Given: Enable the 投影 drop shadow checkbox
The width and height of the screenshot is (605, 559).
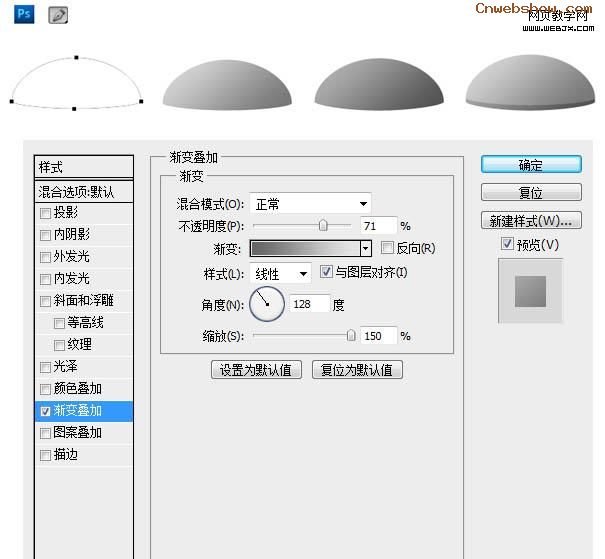Looking at the screenshot, I should point(45,213).
